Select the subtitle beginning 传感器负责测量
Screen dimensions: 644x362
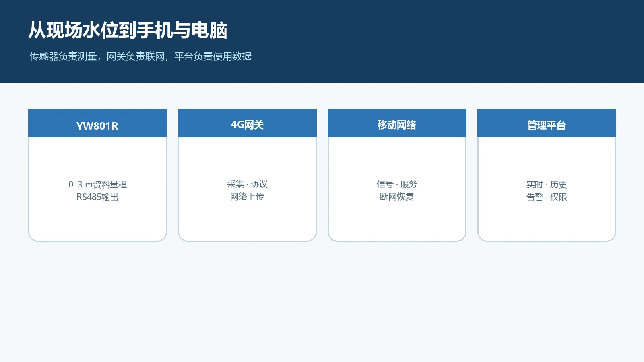140,56
